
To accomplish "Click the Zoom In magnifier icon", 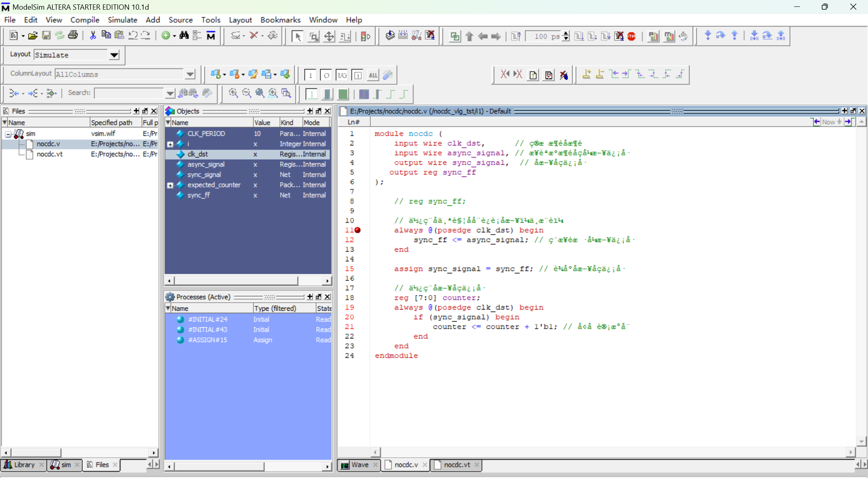I will [x=233, y=93].
